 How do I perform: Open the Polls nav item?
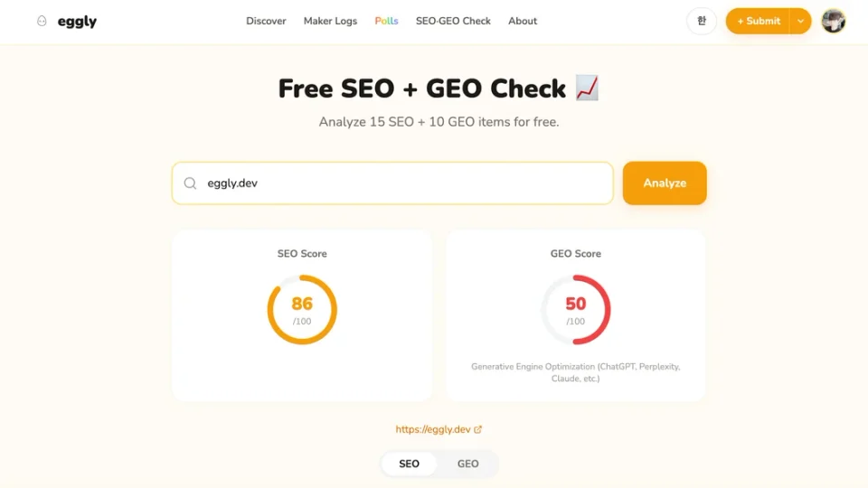386,21
